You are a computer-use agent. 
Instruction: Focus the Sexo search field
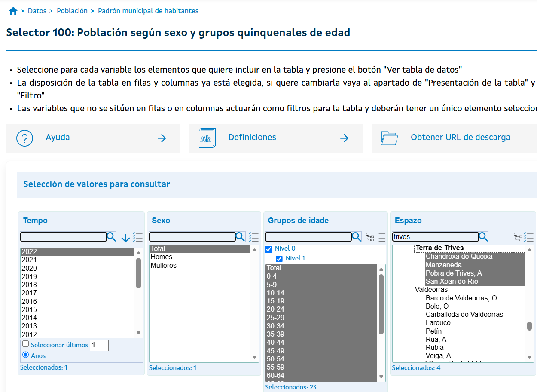coord(192,237)
